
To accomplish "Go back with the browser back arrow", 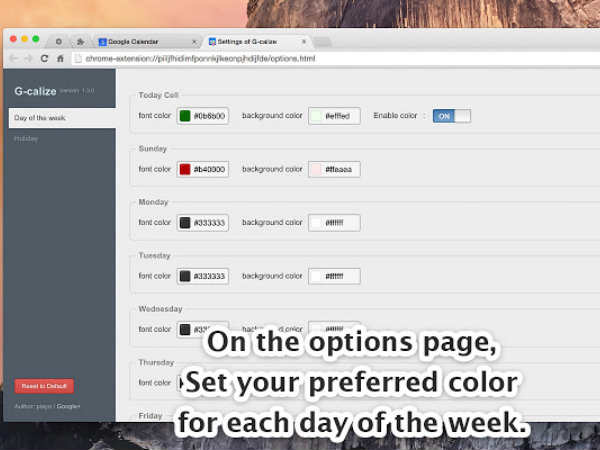I will (x=14, y=59).
